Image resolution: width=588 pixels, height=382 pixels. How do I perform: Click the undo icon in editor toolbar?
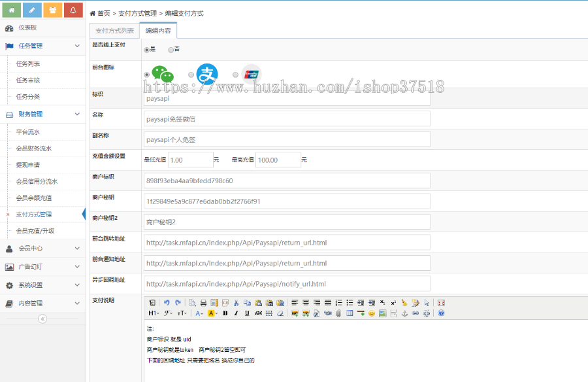pyautogui.click(x=167, y=303)
